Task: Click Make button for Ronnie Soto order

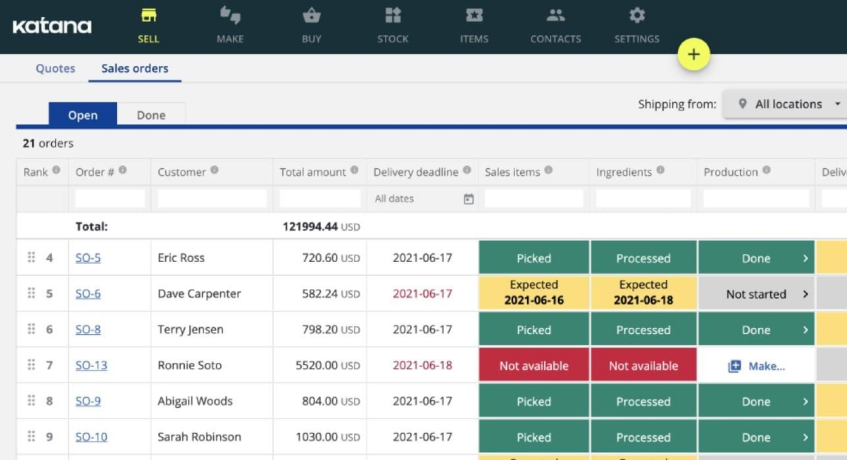Action: click(756, 366)
